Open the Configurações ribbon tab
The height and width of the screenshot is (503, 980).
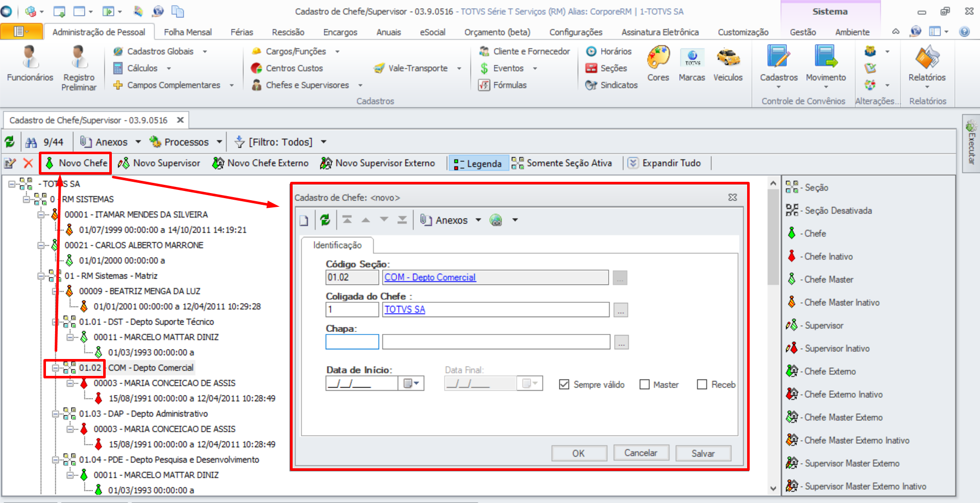pos(576,32)
